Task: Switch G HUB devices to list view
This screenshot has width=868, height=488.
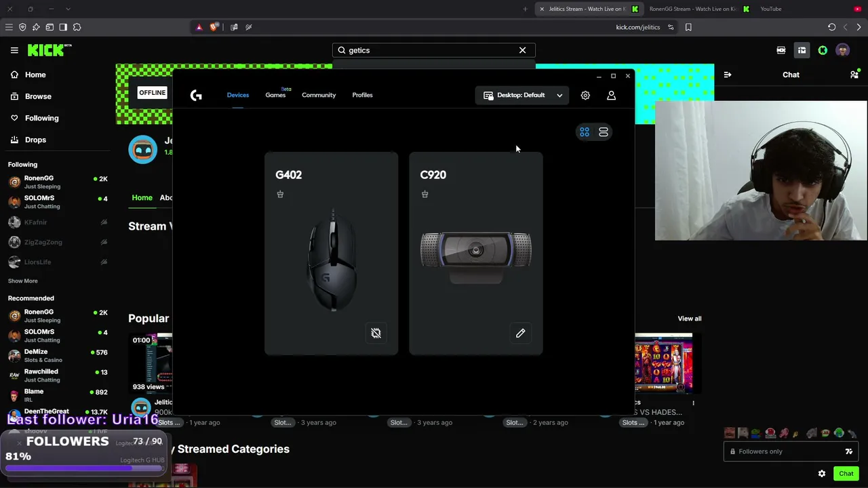Action: (604, 132)
